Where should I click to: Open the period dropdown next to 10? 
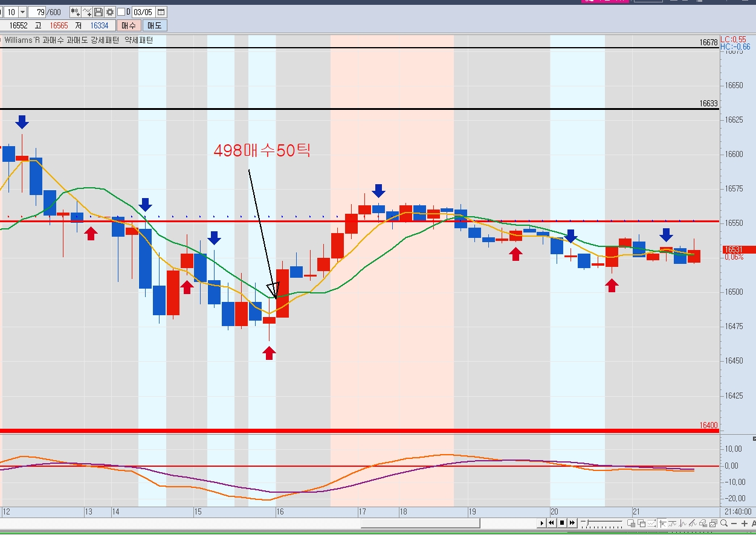(x=22, y=11)
